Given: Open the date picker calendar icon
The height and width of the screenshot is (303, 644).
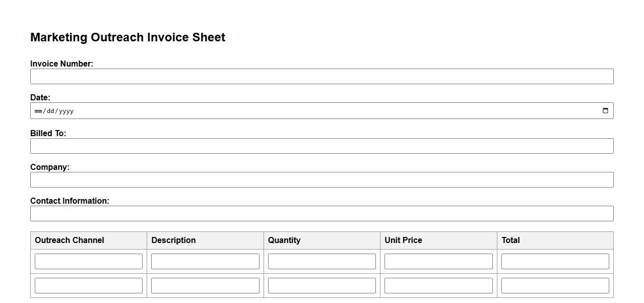Looking at the screenshot, I should (605, 111).
